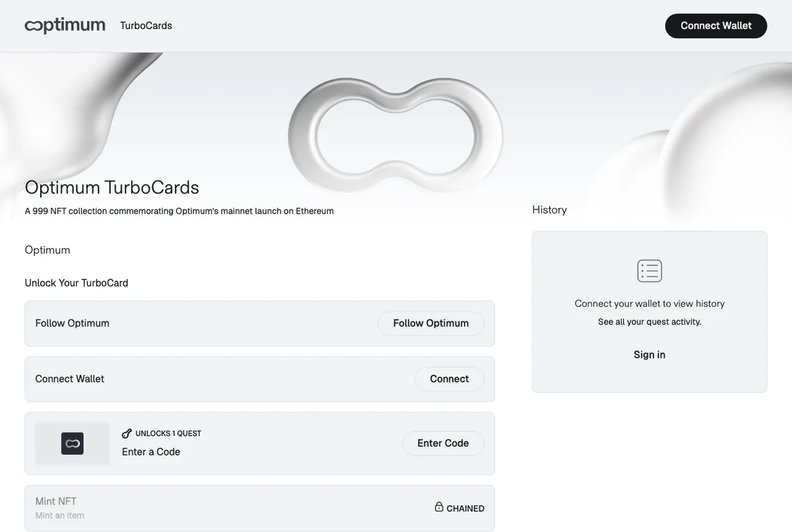This screenshot has height=532, width=792.
Task: Click the history list icon
Action: [649, 271]
